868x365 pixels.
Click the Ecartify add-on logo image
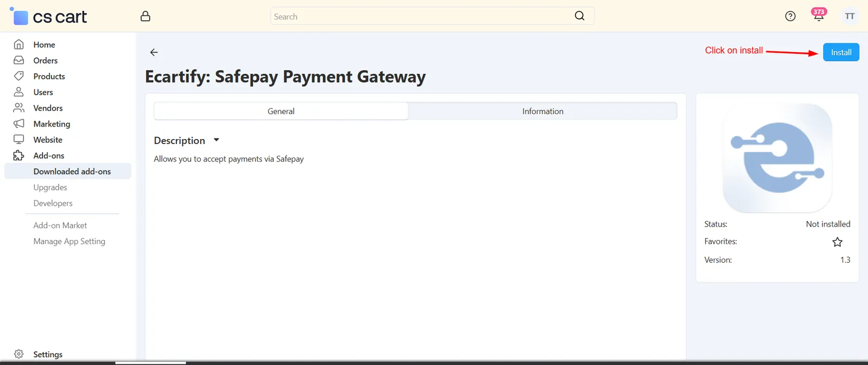(x=777, y=158)
